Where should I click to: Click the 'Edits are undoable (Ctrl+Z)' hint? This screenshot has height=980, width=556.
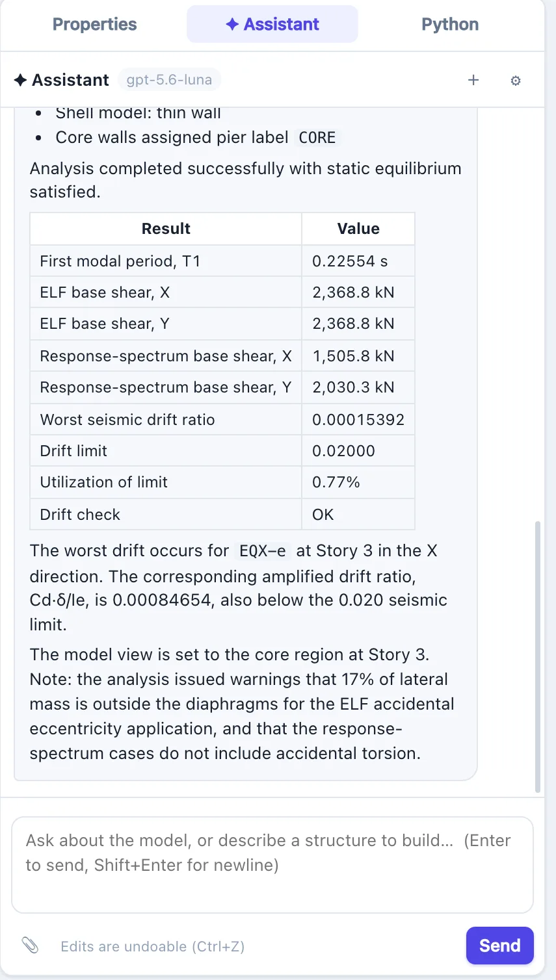coord(153,946)
